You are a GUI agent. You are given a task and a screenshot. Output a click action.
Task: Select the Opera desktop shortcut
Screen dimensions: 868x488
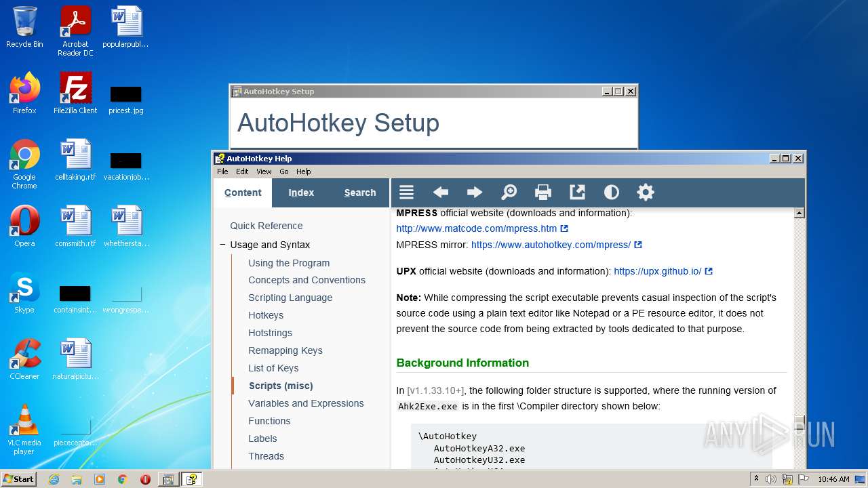[24, 226]
